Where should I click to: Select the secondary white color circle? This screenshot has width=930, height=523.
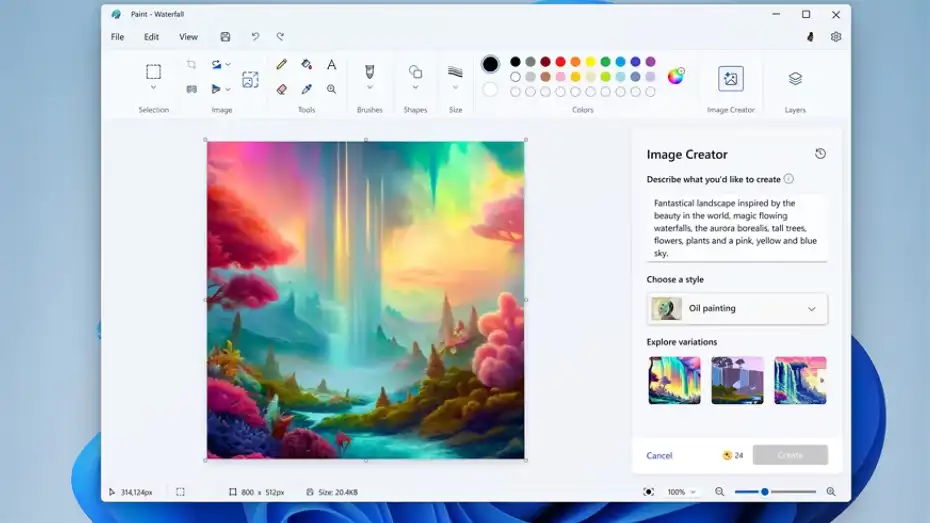[x=490, y=90]
